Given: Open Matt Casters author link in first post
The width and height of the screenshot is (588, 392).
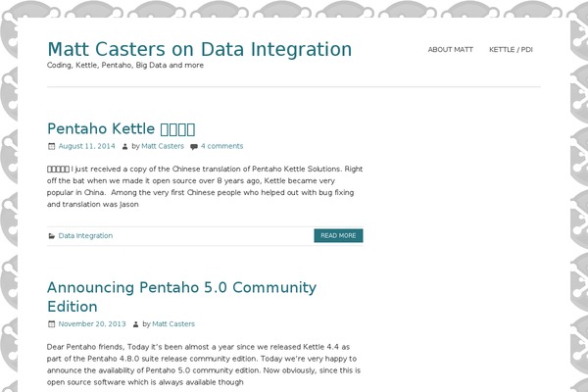Looking at the screenshot, I should (163, 146).
